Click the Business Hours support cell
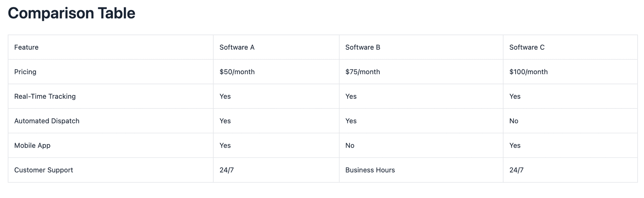 pos(421,170)
